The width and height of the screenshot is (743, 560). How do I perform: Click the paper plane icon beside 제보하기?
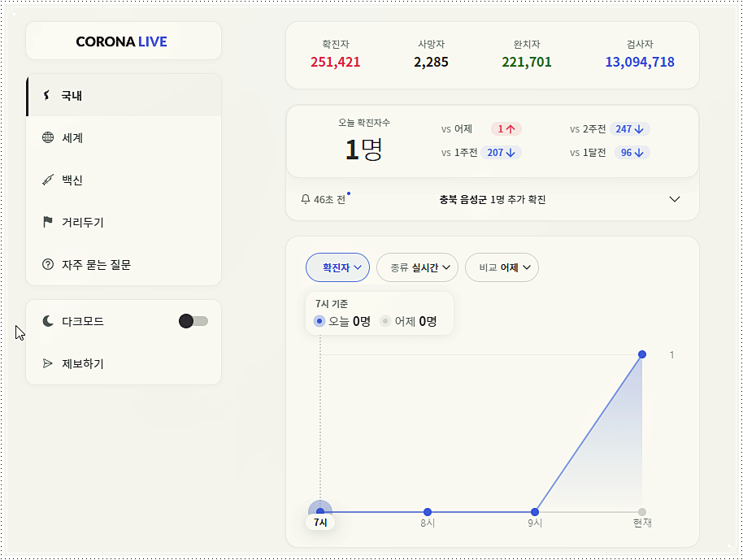coord(48,363)
